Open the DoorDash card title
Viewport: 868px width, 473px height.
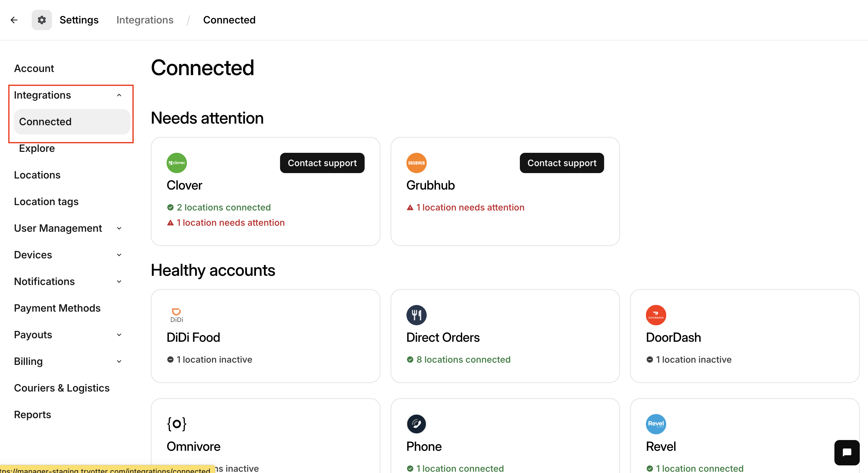[x=673, y=337]
